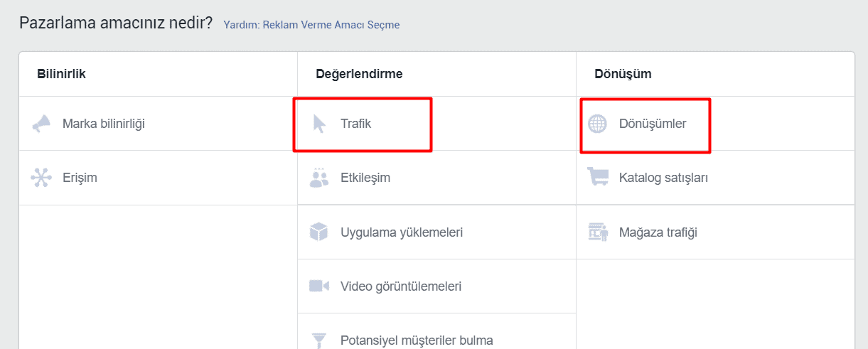868x349 pixels.
Task: Click the Dönüşüm column header
Action: point(623,74)
